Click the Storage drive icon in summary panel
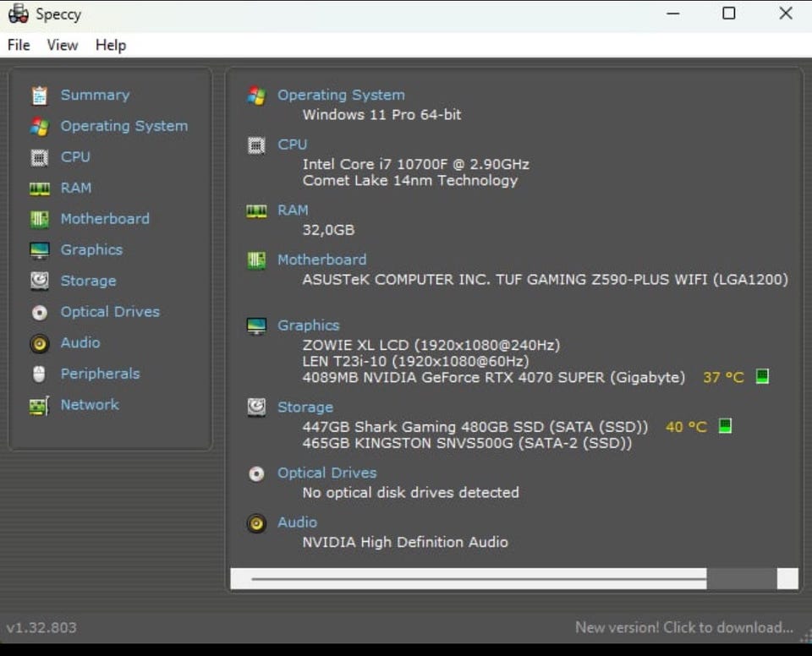This screenshot has height=656, width=812. (x=256, y=407)
